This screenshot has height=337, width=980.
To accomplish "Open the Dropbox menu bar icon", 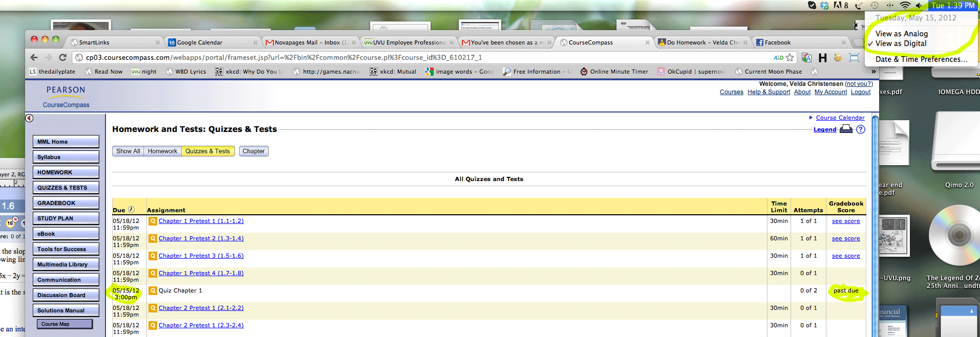I will (x=824, y=5).
